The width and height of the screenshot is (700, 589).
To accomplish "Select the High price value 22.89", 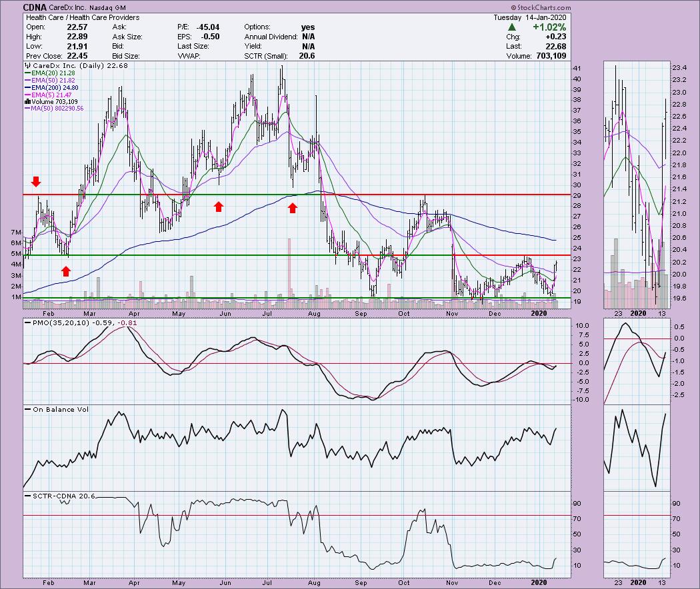I will tap(77, 37).
